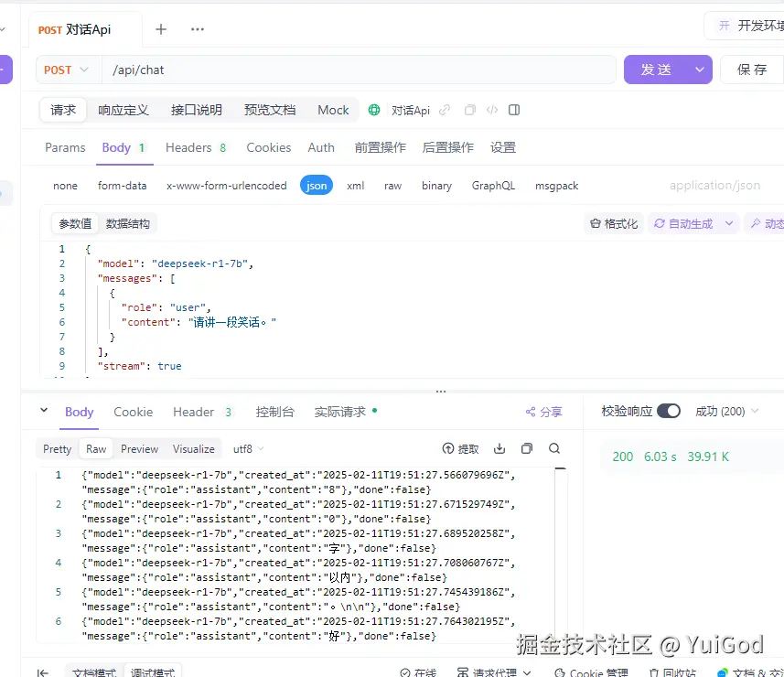The height and width of the screenshot is (677, 784).
Task: Switch to 响应定义 tab
Action: click(123, 110)
